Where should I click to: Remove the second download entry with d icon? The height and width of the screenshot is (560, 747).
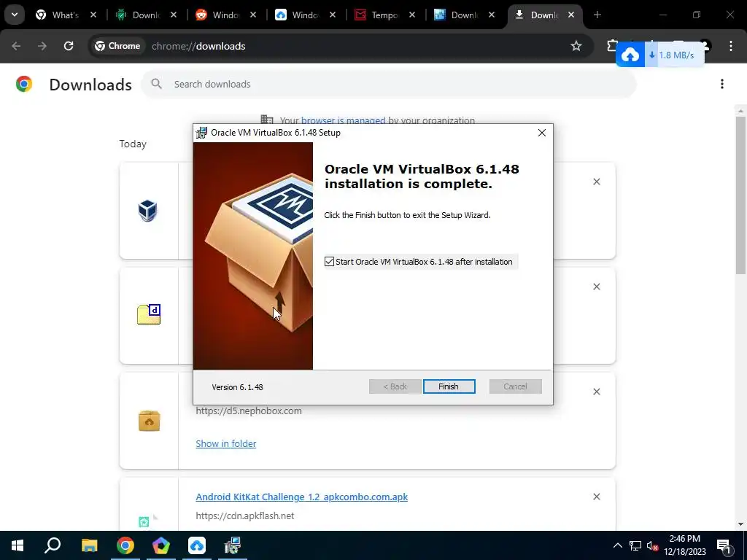coord(597,287)
